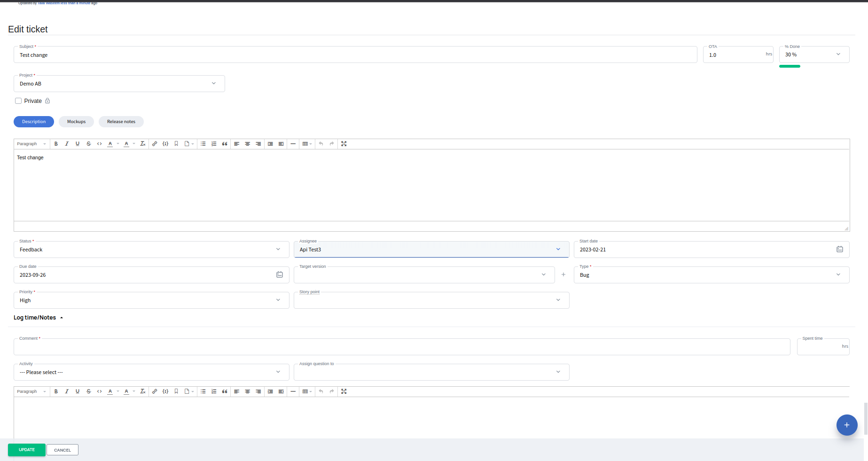
Task: Switch to the Mockups tab
Action: pyautogui.click(x=76, y=122)
